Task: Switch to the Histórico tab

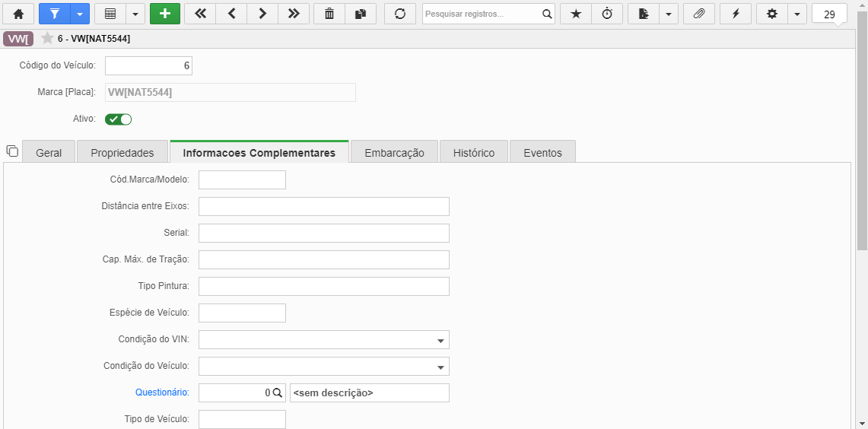Action: tap(474, 153)
